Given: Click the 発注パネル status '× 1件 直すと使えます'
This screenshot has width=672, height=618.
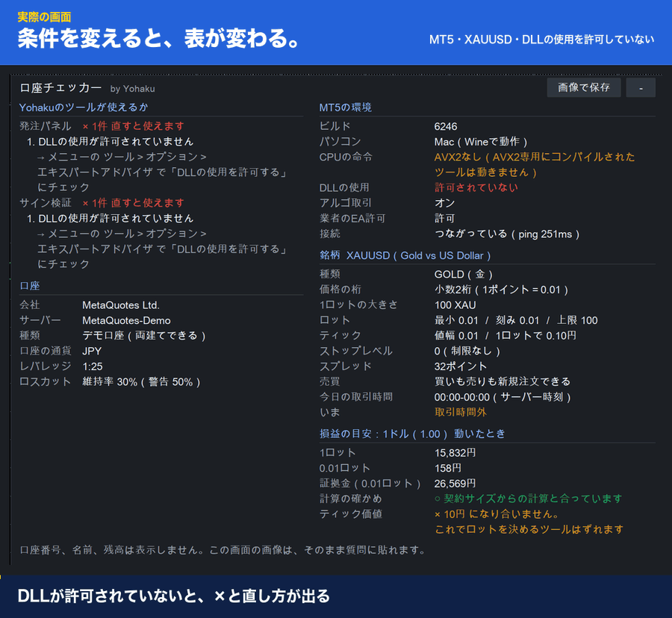Looking at the screenshot, I should point(134,126).
